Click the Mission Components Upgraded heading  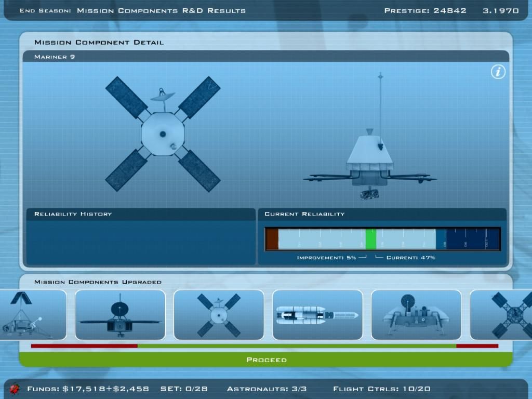click(x=98, y=282)
